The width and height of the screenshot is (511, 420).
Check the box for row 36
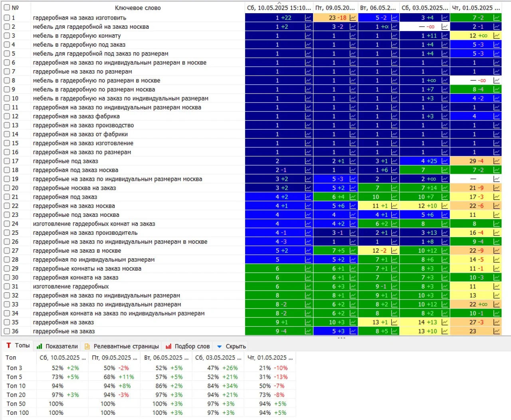[x=7, y=331]
